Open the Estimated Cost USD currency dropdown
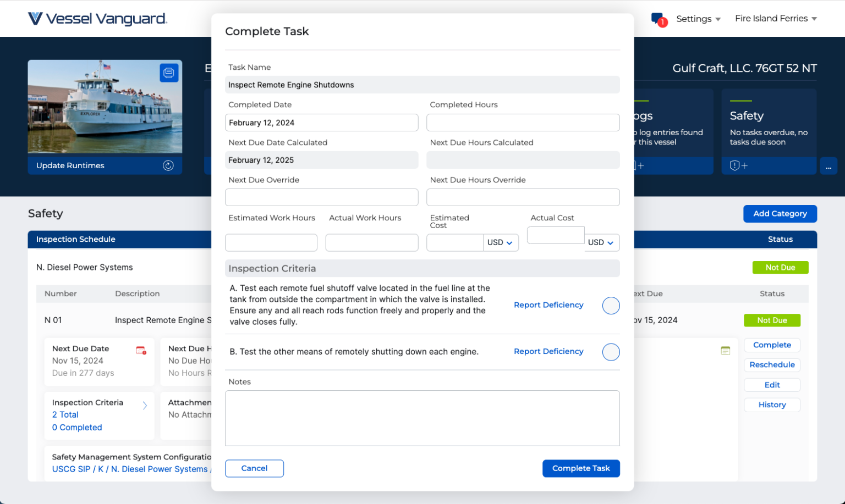 (x=500, y=243)
